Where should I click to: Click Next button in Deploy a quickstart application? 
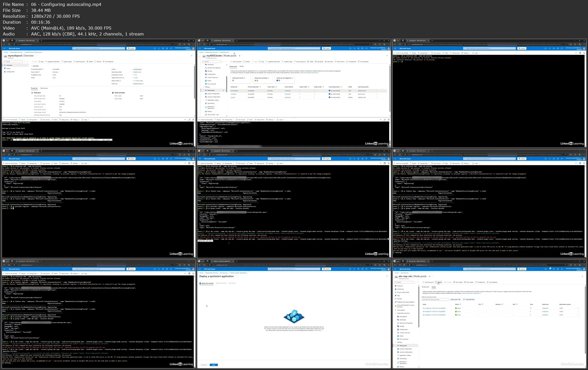[x=214, y=365]
